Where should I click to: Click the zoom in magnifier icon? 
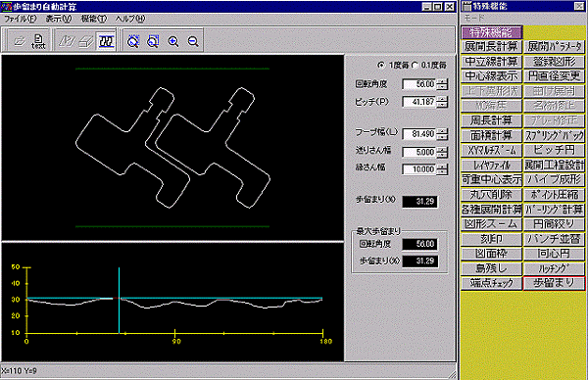tap(172, 41)
